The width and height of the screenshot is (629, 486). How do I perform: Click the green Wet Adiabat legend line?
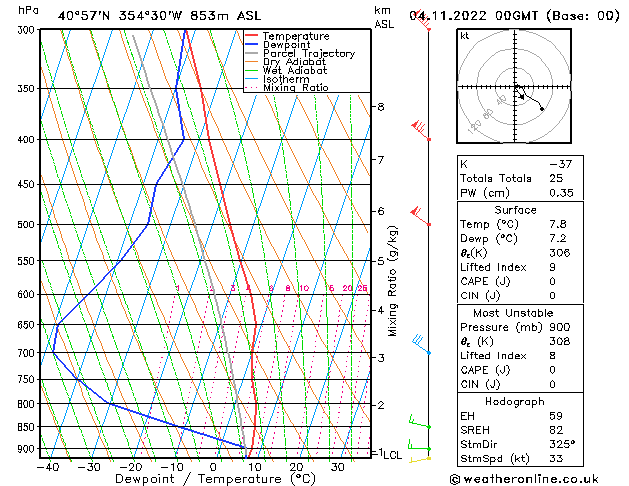point(251,70)
